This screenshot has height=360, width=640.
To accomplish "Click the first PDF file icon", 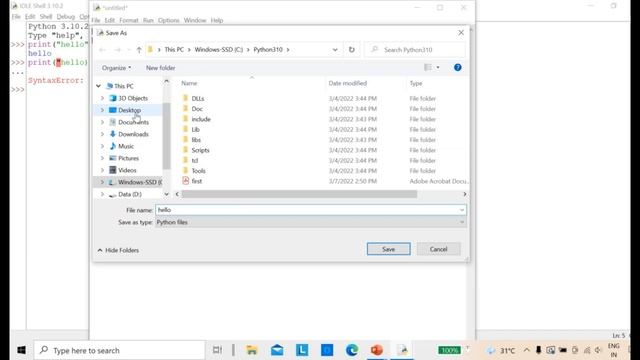I will pyautogui.click(x=186, y=181).
